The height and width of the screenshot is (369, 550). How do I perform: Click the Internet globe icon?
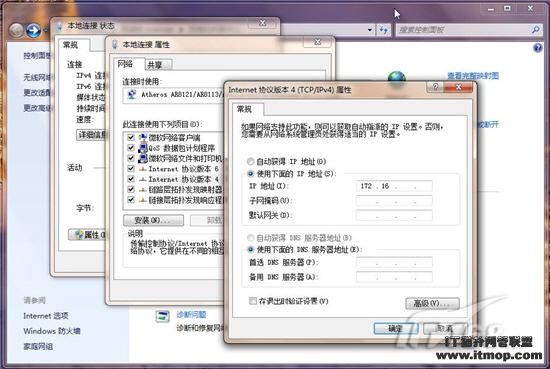click(x=397, y=77)
